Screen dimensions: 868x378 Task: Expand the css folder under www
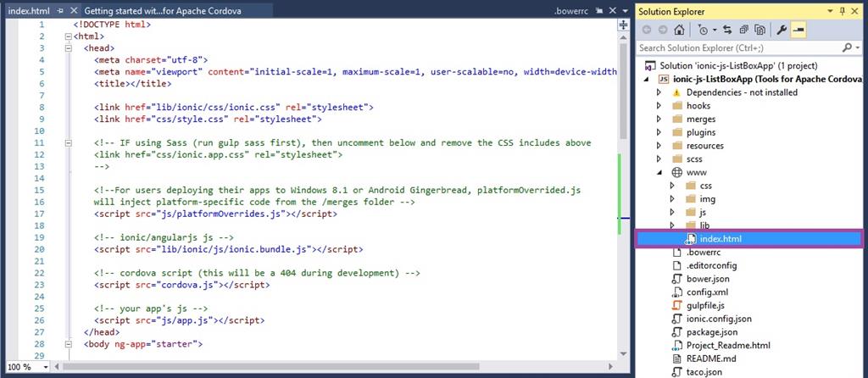[x=672, y=186]
